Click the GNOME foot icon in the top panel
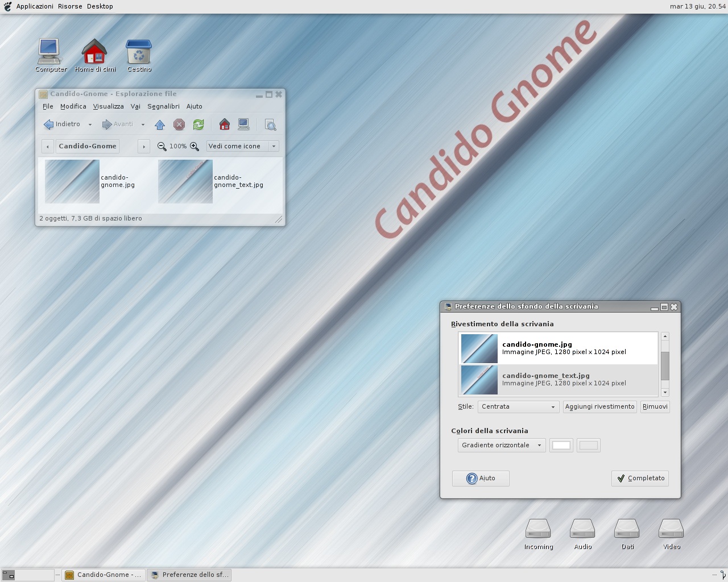Viewport: 728px width, 582px height. coord(7,6)
